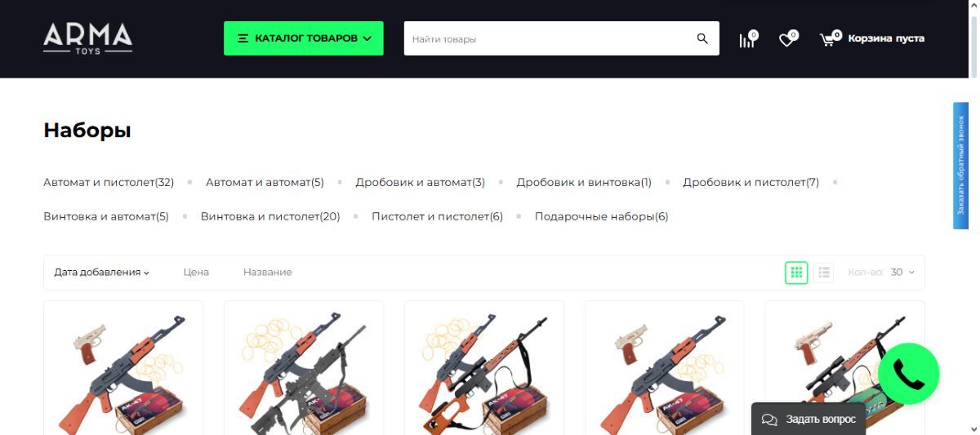Screen dimensions: 980x435
Task: Focus the Найти товары search field
Action: (547, 38)
